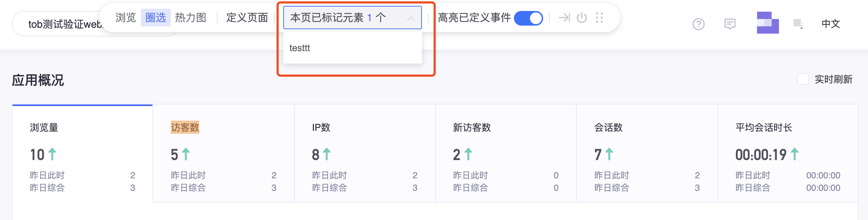Click the help question mark icon
This screenshot has height=220, width=868.
[699, 24]
